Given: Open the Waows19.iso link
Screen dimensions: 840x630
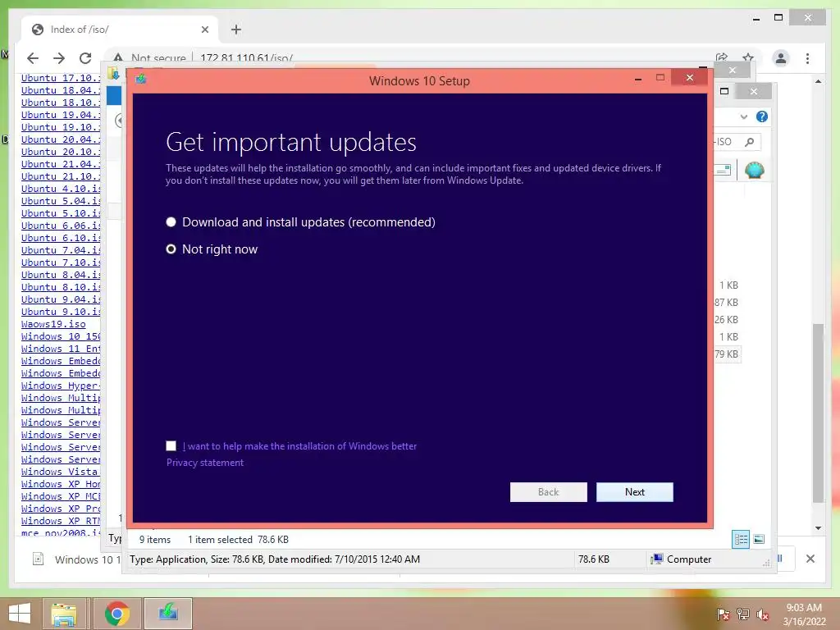Looking at the screenshot, I should click(x=53, y=323).
